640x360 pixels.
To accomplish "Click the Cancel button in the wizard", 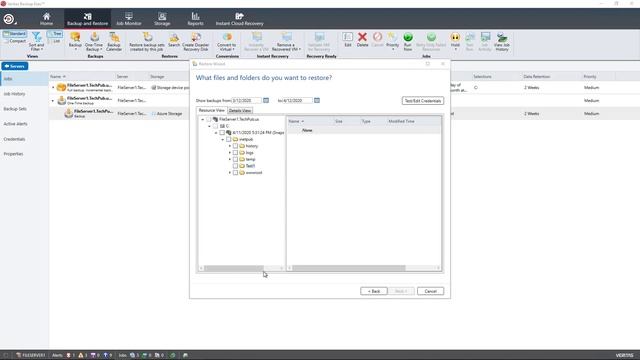I will click(x=430, y=291).
